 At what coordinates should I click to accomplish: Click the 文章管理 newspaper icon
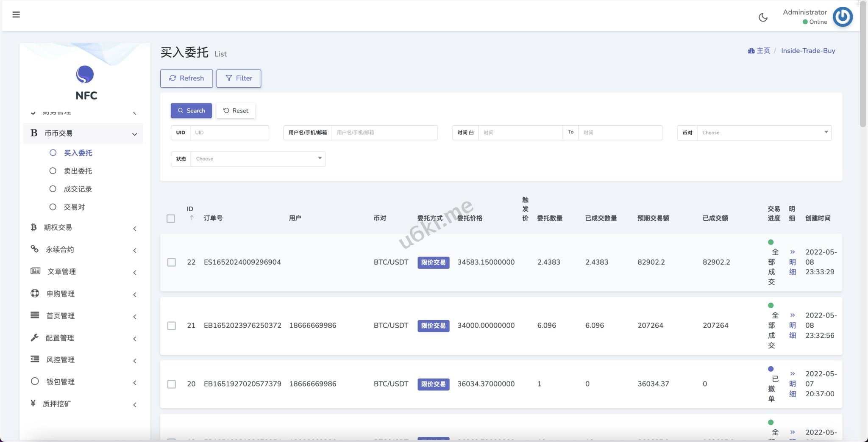(x=35, y=271)
